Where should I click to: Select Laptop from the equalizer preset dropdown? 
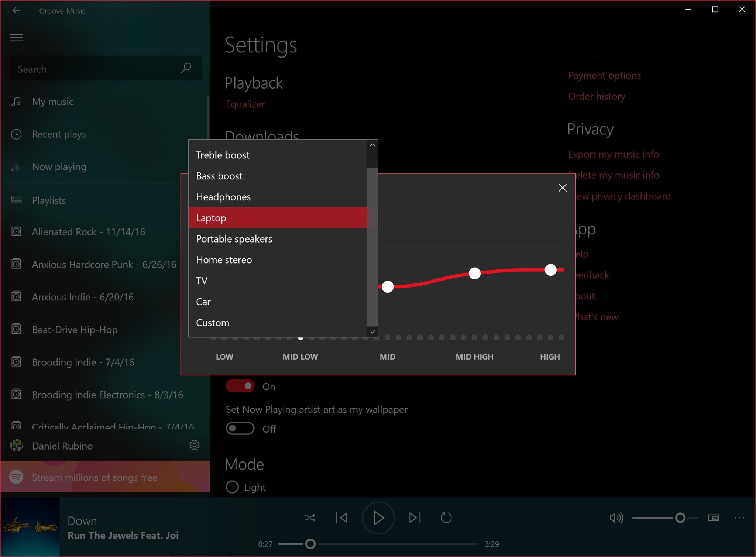(x=280, y=218)
